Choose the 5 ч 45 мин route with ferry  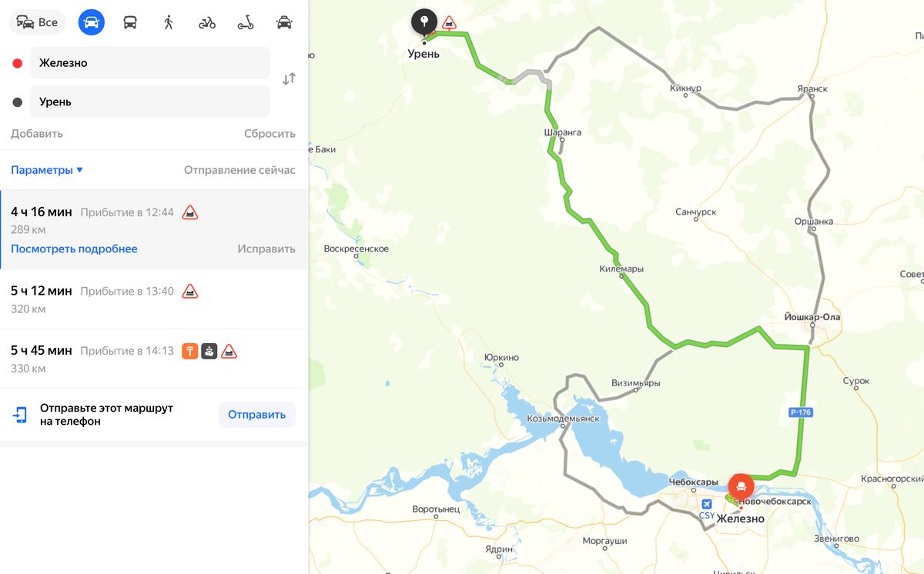[154, 359]
